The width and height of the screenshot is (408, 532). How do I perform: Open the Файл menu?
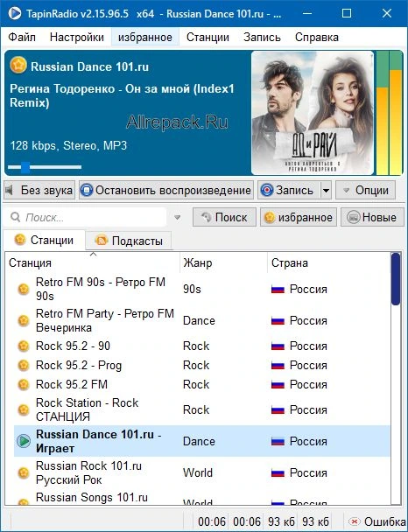click(22, 37)
